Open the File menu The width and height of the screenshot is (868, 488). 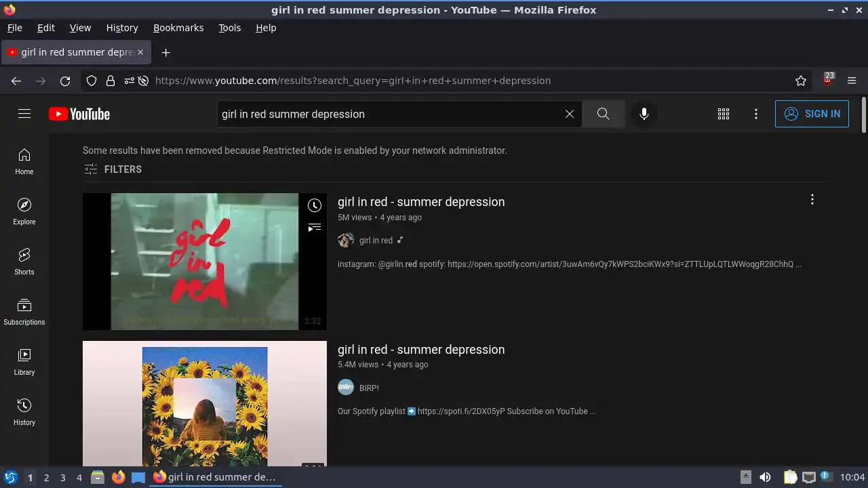pos(15,28)
